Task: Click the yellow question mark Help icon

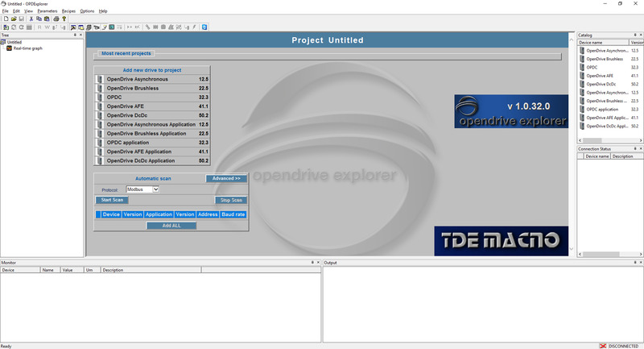Action: 64,19
